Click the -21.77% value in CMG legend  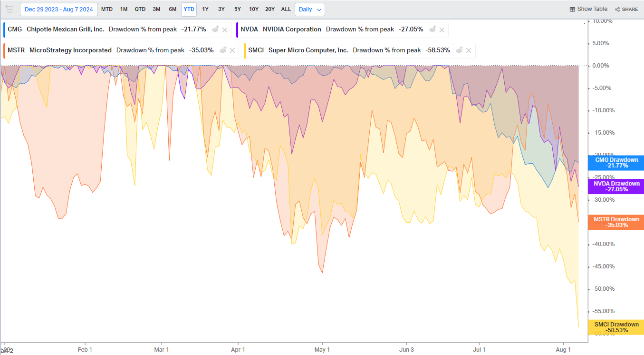coord(193,30)
